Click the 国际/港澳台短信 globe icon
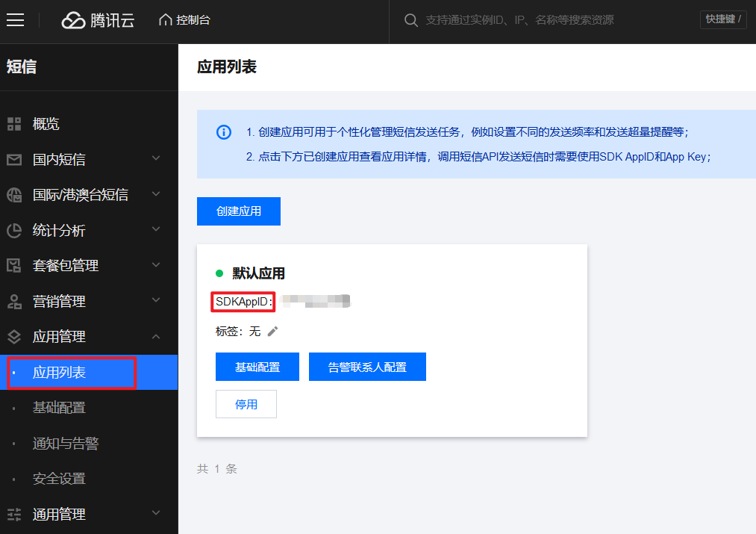 pos(14,195)
